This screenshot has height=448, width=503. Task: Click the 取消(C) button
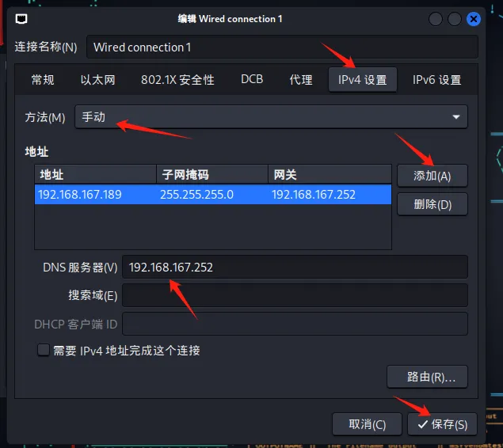click(367, 424)
